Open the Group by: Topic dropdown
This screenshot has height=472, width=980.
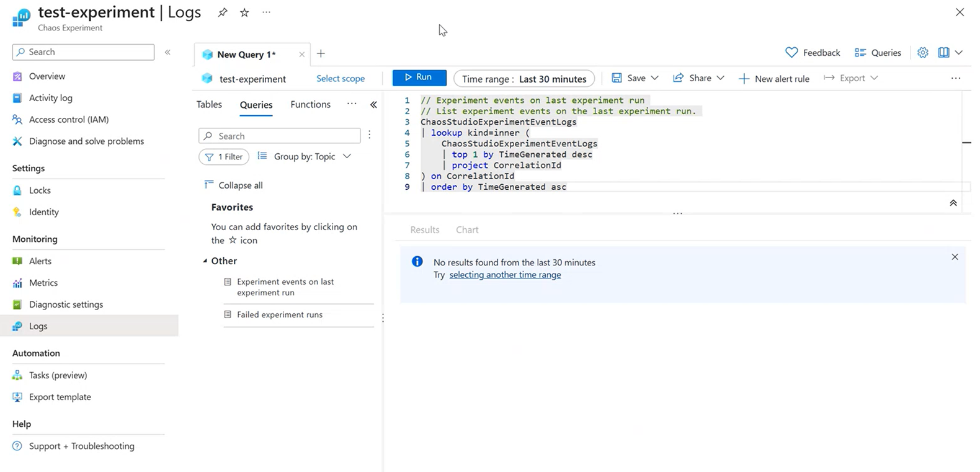[305, 157]
